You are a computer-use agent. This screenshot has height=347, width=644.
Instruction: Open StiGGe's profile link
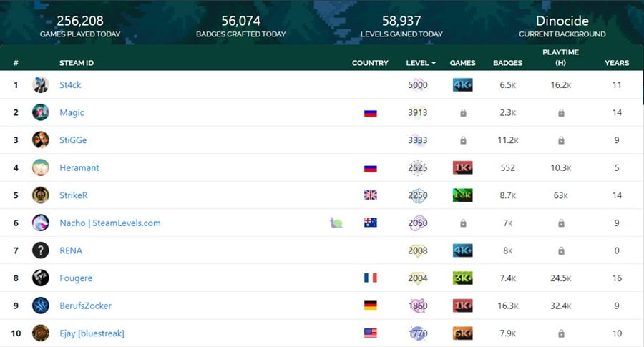point(73,140)
